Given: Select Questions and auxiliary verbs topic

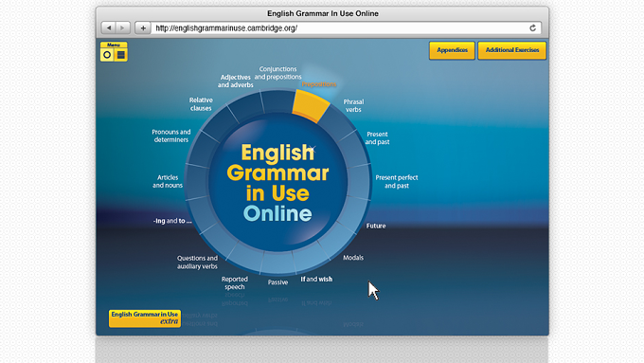Looking at the screenshot, I should coord(197,263).
